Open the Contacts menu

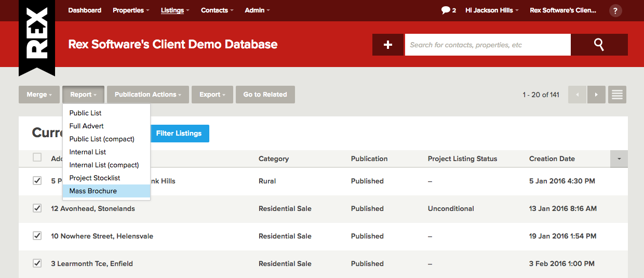(217, 10)
